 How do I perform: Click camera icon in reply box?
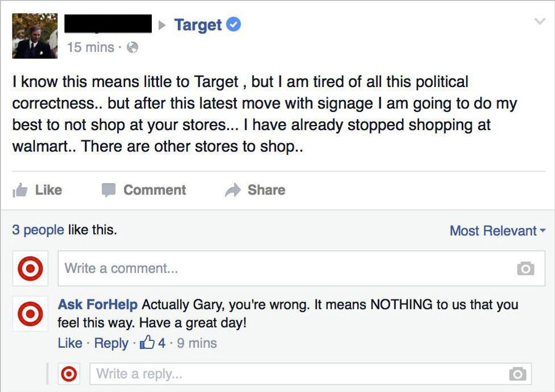click(x=516, y=374)
